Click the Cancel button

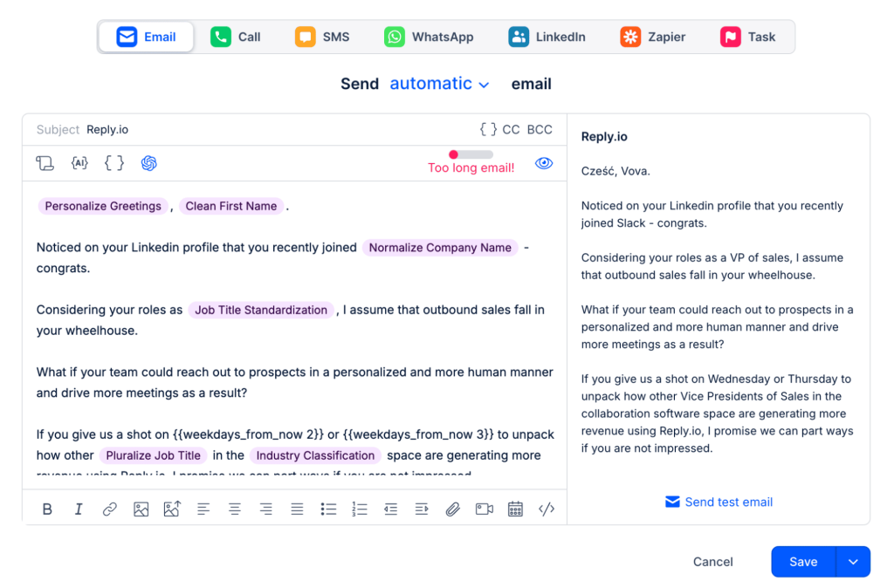[712, 562]
